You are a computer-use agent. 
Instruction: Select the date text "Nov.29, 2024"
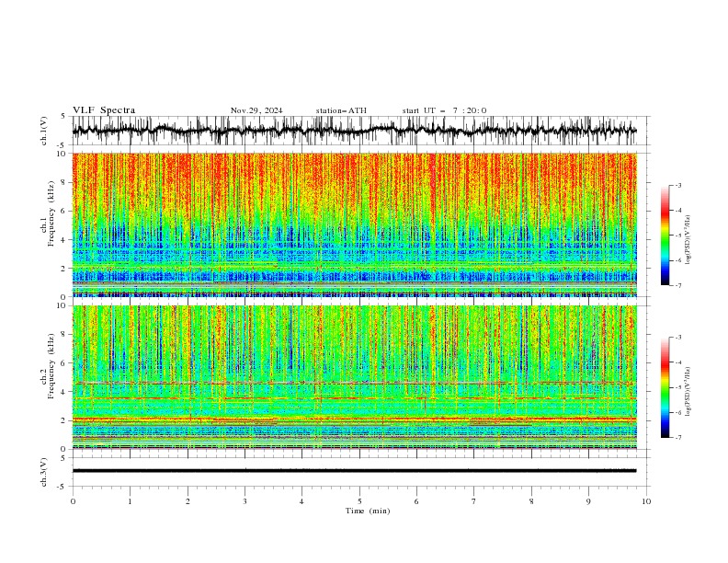tap(256, 110)
